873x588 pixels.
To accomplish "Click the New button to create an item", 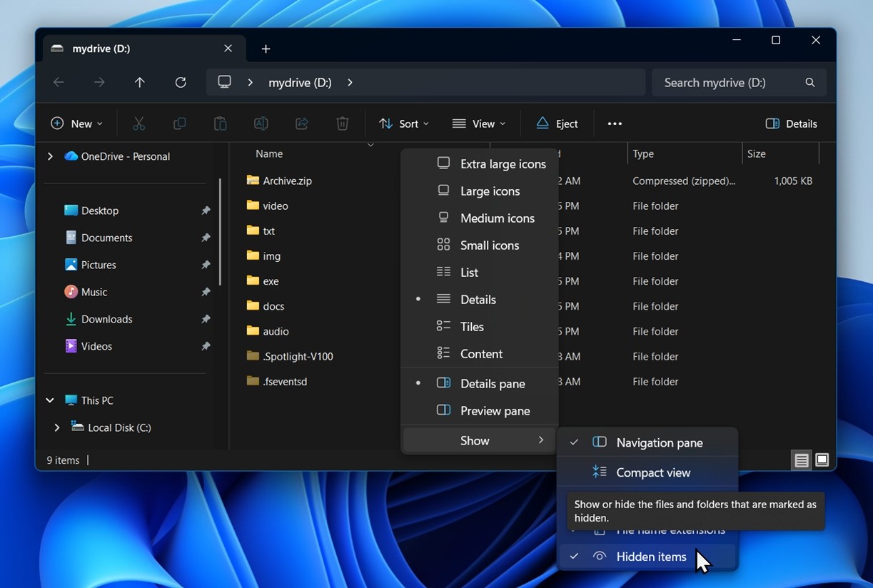I will pyautogui.click(x=76, y=123).
